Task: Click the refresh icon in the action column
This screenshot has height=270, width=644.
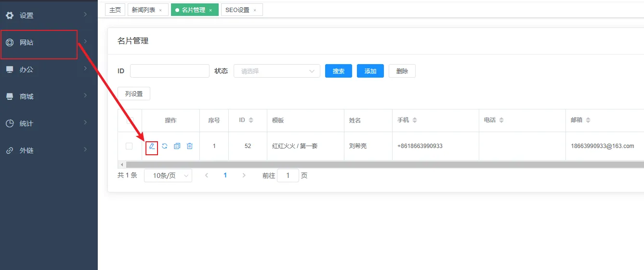Action: coord(164,146)
